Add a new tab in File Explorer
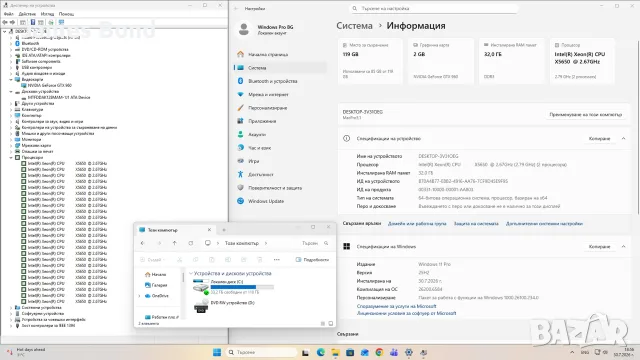Image resolution: width=640 pixels, height=360 pixels. (224, 230)
